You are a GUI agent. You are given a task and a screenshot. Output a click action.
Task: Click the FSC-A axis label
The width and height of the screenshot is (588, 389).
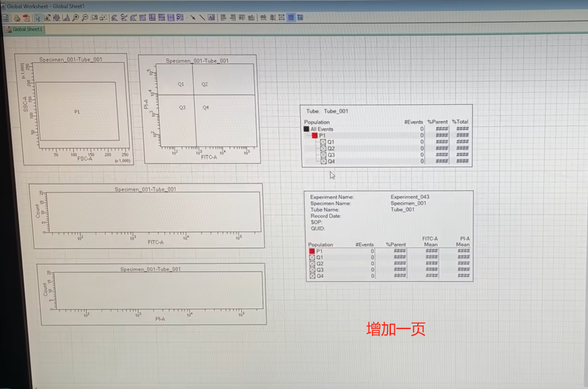tap(85, 159)
